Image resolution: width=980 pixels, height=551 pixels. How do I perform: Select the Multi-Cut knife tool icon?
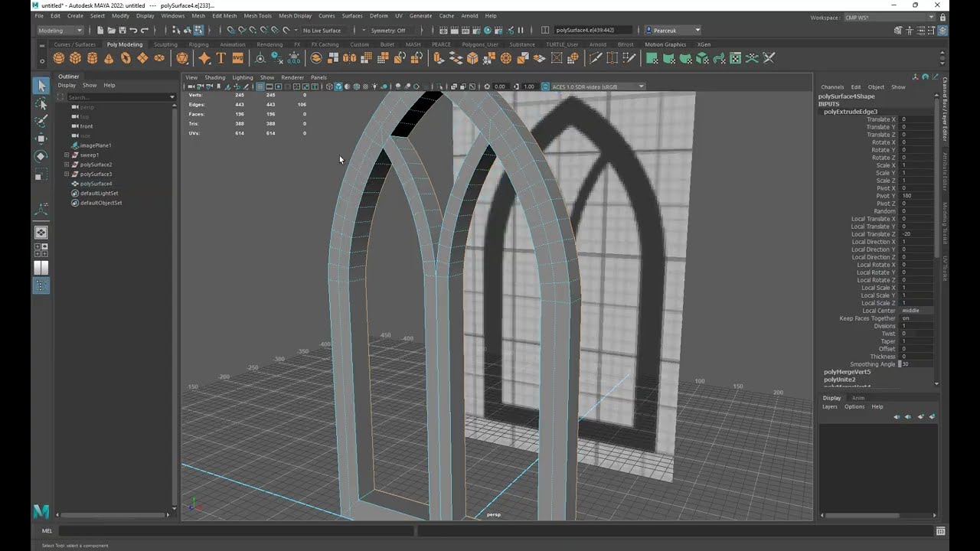(595, 58)
